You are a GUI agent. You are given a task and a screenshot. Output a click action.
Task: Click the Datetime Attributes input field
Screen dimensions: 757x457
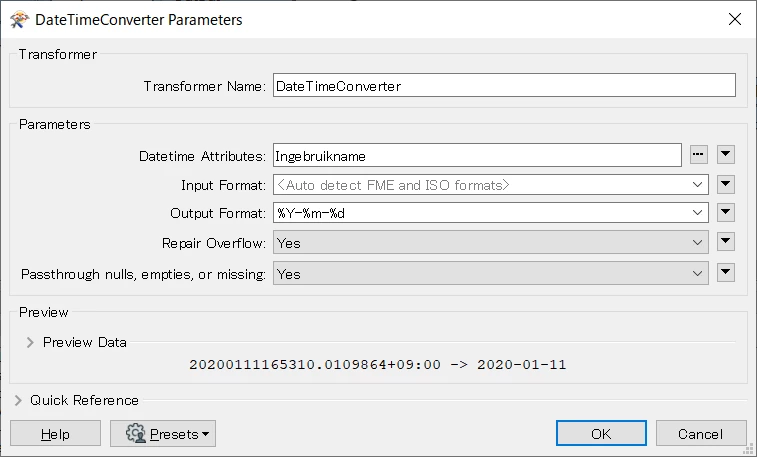point(477,155)
